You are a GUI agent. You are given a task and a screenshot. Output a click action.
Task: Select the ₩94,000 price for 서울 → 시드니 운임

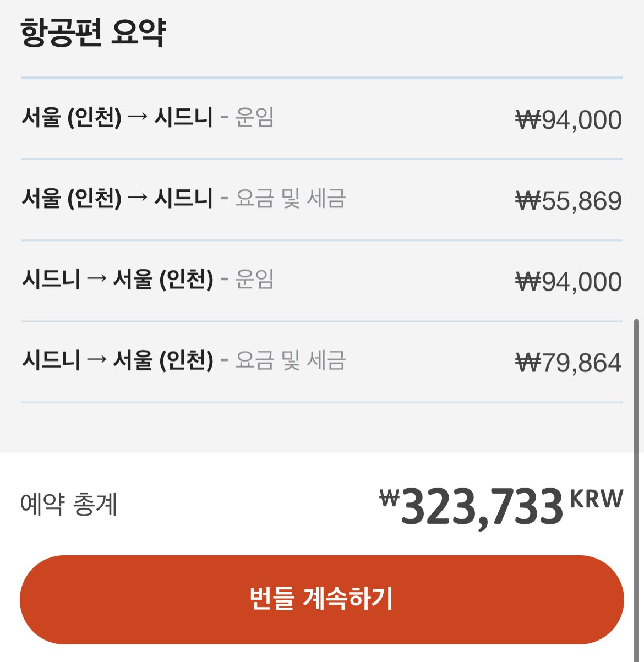[569, 120]
